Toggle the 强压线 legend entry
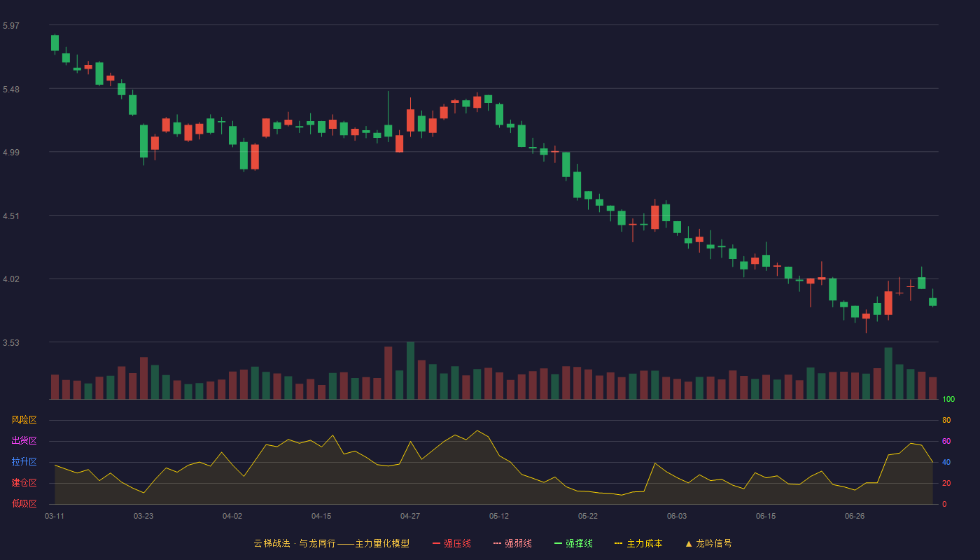980x560 pixels. 451,543
